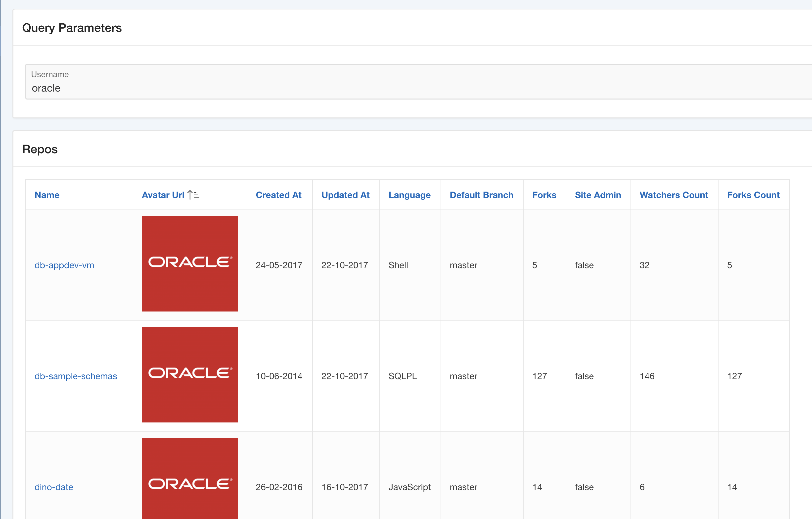812x519 pixels.
Task: Sort table by Updated At header
Action: click(345, 195)
